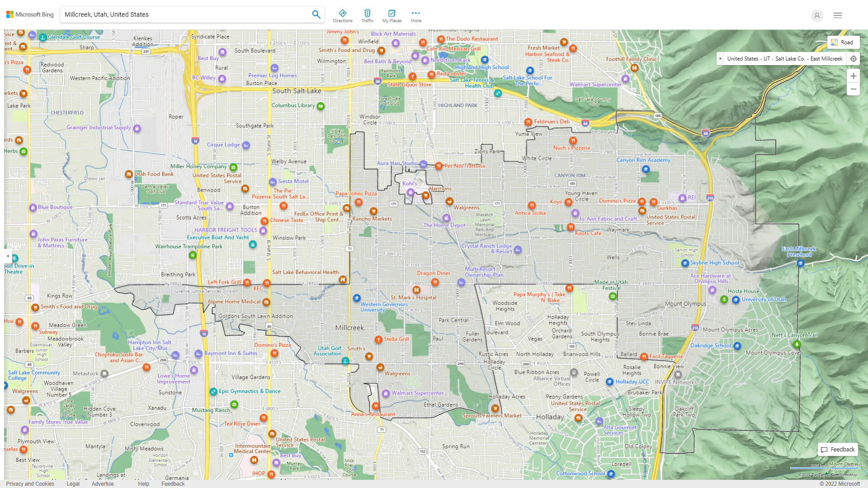Open the Help footer link
The width and height of the screenshot is (868, 488).
[143, 483]
